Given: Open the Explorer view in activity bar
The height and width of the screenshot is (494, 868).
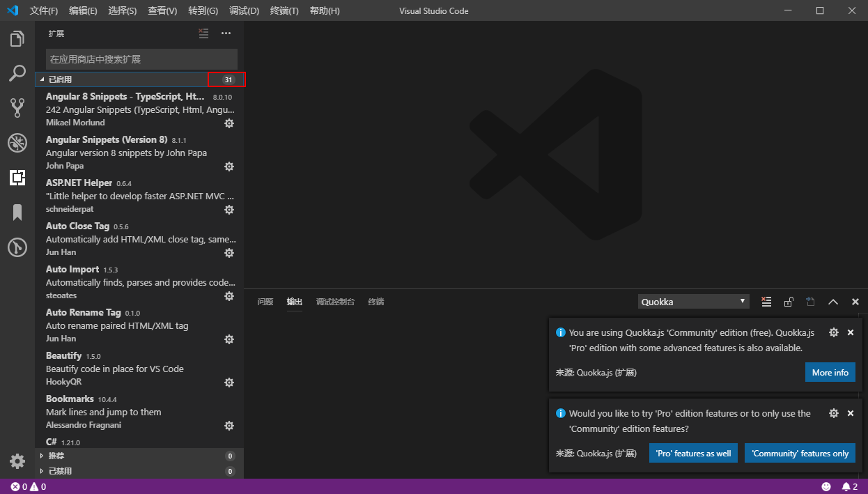Looking at the screenshot, I should 17,39.
